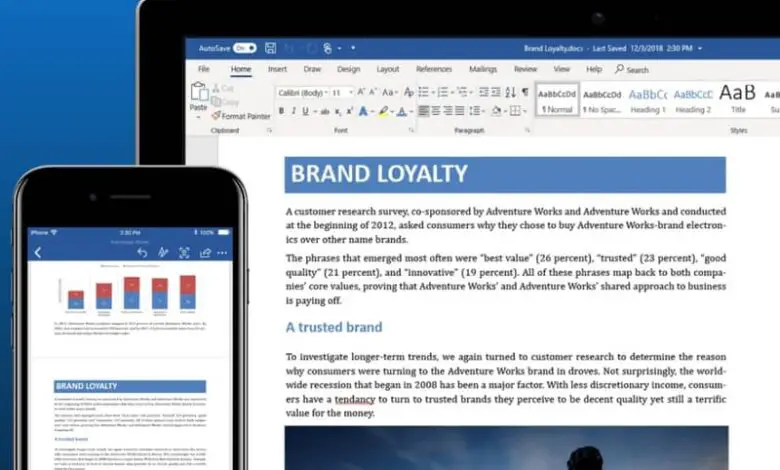Apply the Title style

738,99
